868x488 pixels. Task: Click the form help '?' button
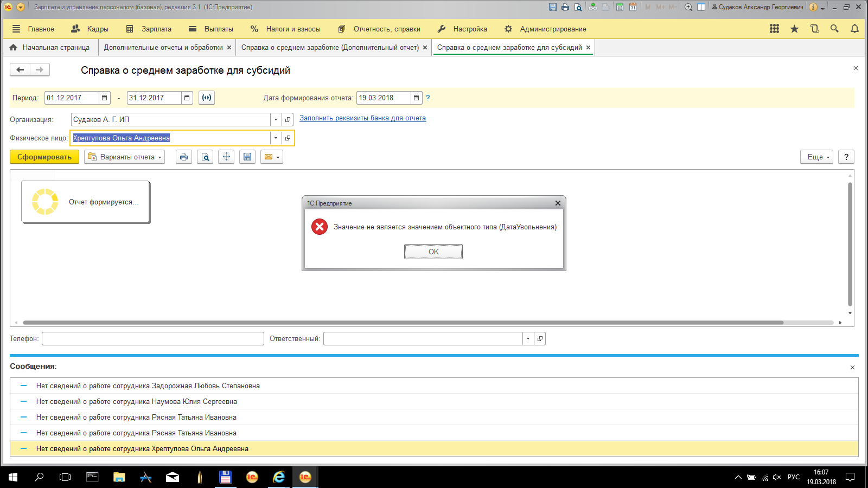(846, 157)
